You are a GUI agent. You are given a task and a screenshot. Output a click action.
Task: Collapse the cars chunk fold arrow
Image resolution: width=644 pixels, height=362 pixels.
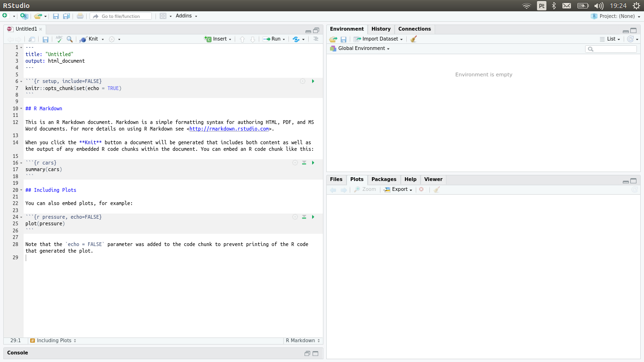(21, 163)
